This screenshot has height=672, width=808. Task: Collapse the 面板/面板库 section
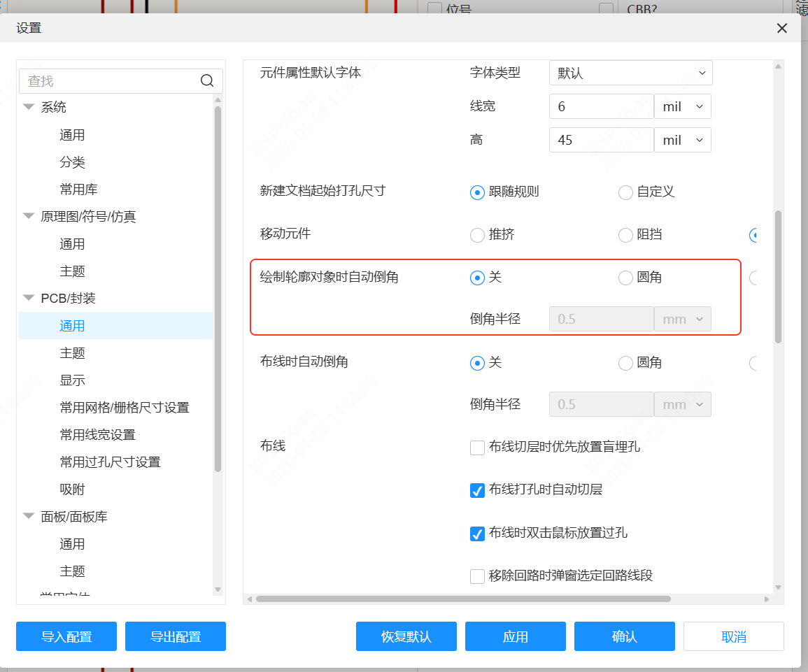28,516
